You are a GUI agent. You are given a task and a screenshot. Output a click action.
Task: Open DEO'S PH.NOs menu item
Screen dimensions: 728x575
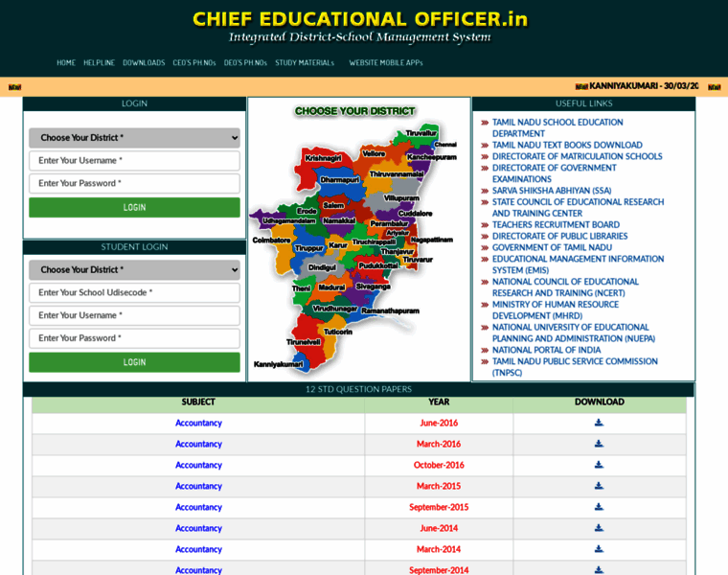[x=245, y=62]
